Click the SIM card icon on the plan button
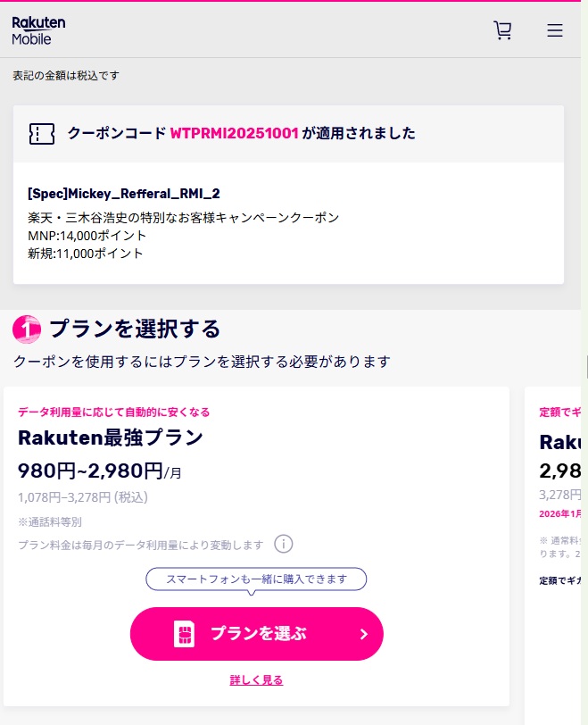Screen dimensions: 588x725 pyautogui.click(x=184, y=634)
